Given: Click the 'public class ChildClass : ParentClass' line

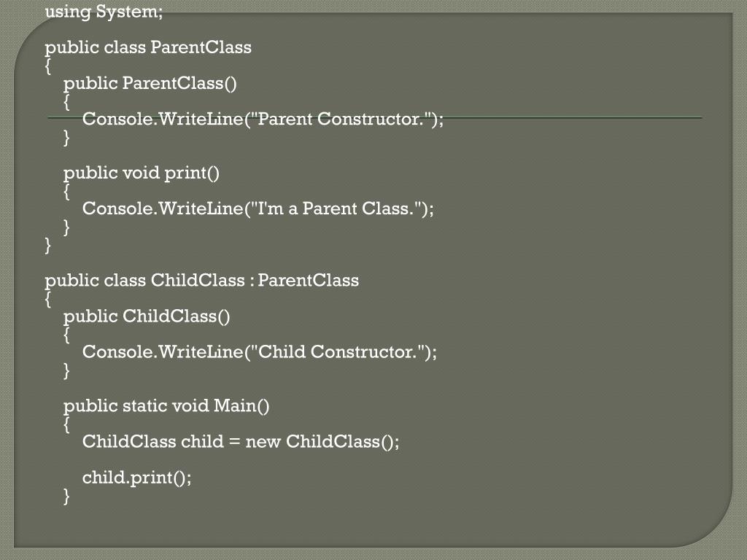Looking at the screenshot, I should click(201, 281).
